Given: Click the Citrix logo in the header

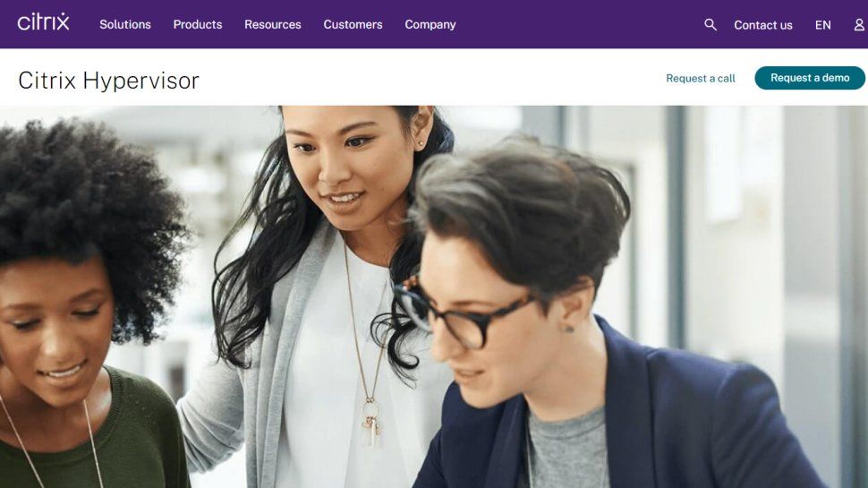Looking at the screenshot, I should 43,22.
